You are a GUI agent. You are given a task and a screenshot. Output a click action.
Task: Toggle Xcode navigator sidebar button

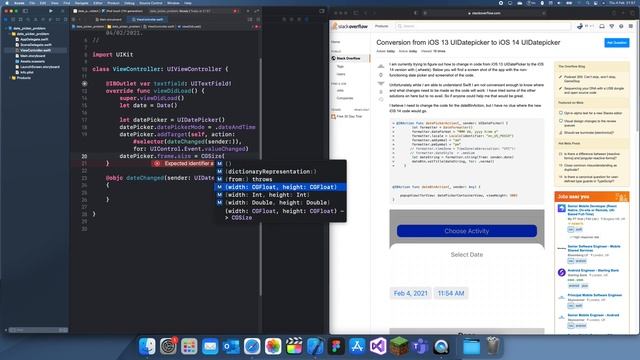25,11
